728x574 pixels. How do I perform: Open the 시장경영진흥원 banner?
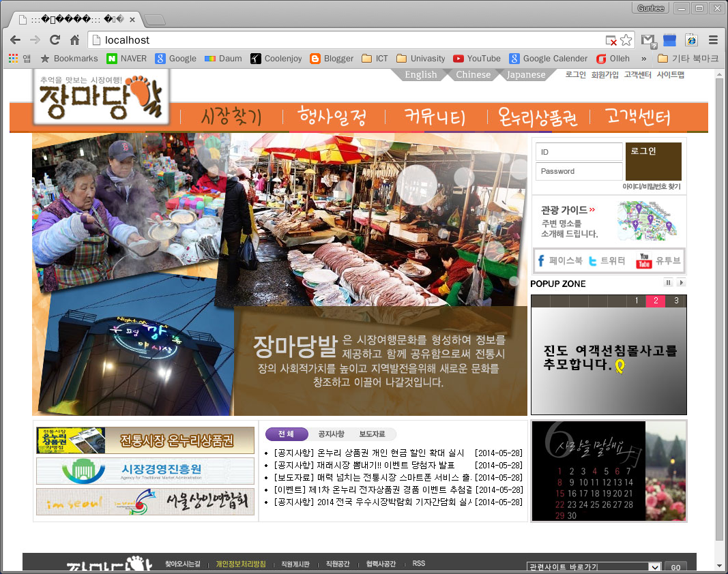(145, 471)
